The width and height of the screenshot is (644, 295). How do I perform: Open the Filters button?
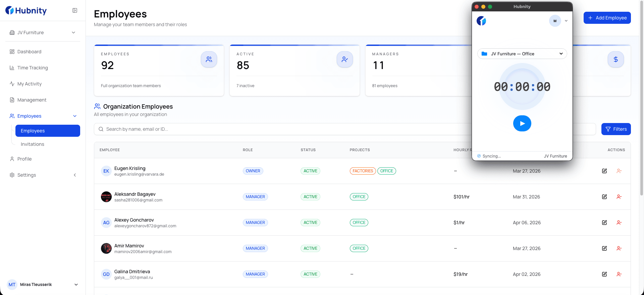(616, 129)
